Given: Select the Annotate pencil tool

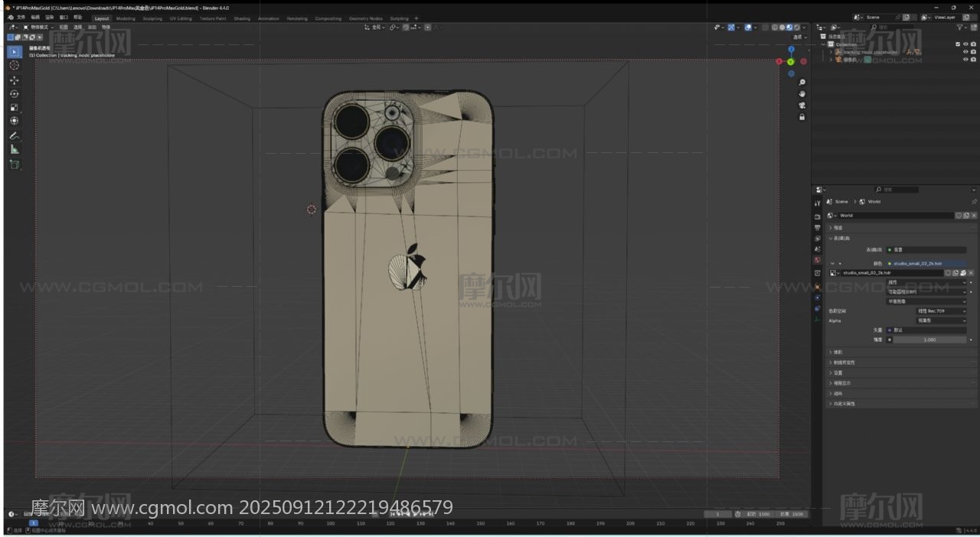Looking at the screenshot, I should pyautogui.click(x=15, y=136).
